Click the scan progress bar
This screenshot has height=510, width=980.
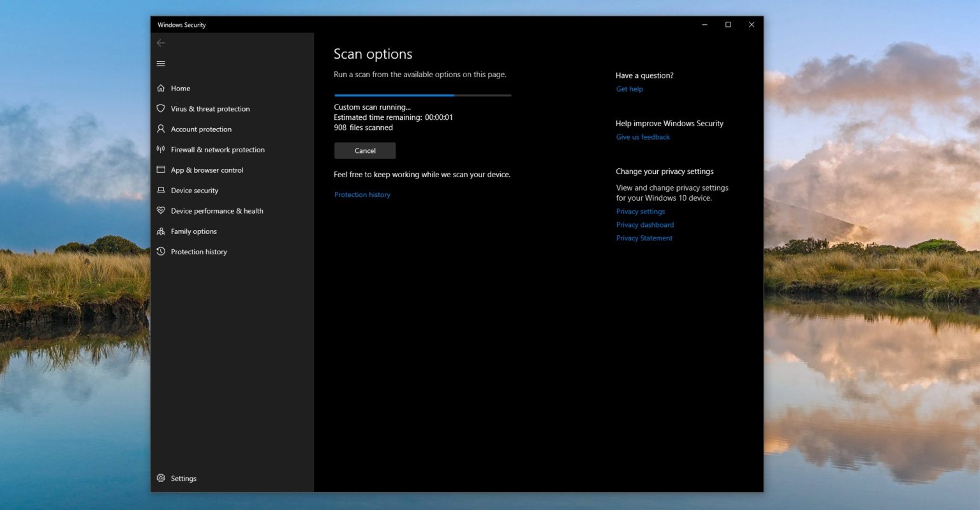click(x=422, y=95)
